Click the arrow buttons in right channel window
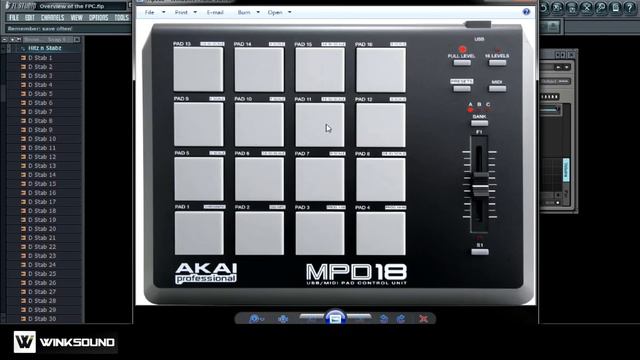Image resolution: width=640 pixels, height=360 pixels. pyautogui.click(x=562, y=67)
